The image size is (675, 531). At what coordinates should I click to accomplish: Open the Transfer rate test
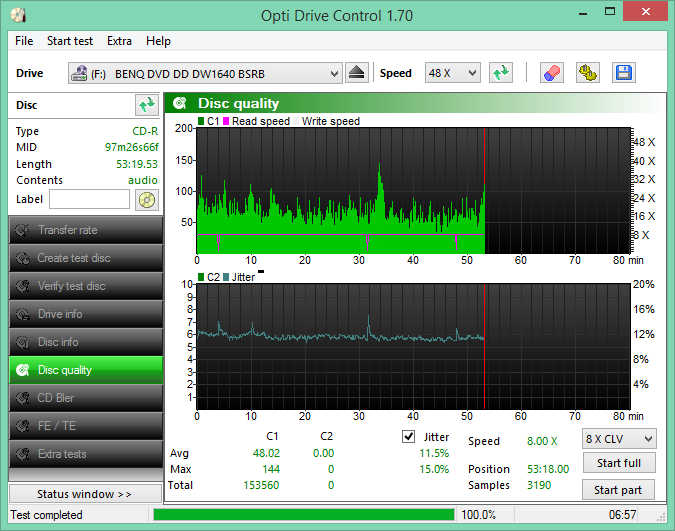click(85, 230)
